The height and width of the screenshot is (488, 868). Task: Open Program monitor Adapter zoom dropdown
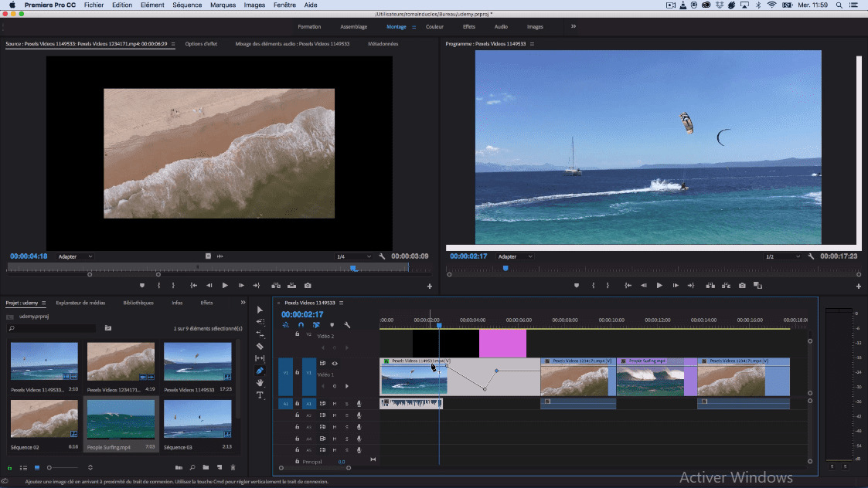(x=515, y=256)
